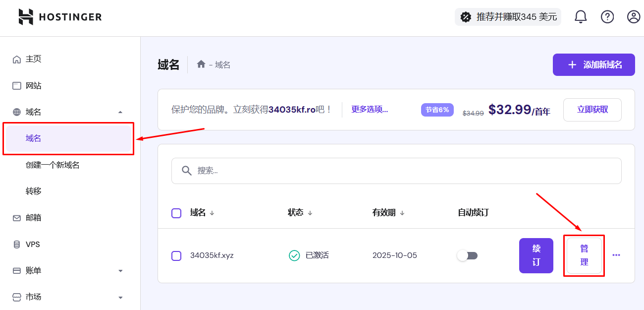Toggle the 有效期 sort order
The image size is (644, 310).
(x=401, y=212)
